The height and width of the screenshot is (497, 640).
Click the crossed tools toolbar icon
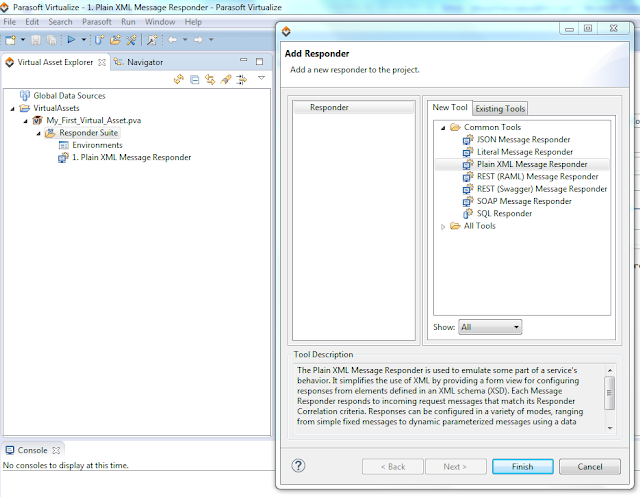(x=131, y=40)
